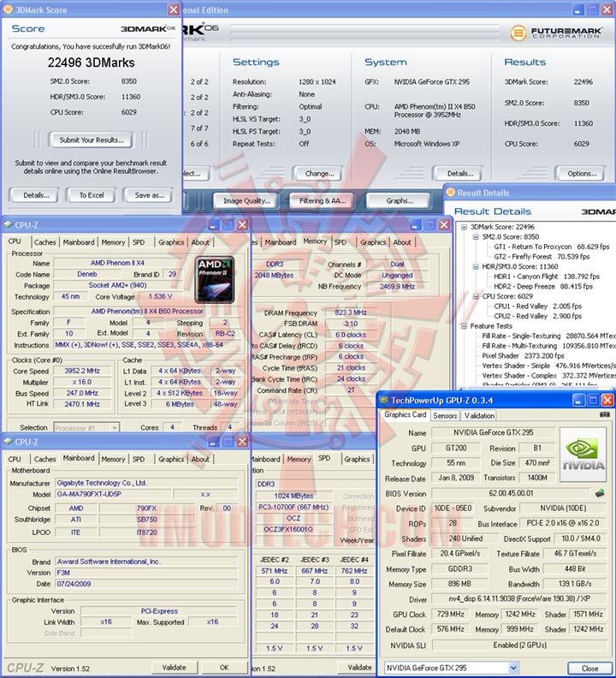Click NVIDIA SLI field Enabled (2 GPUs)

click(519, 645)
